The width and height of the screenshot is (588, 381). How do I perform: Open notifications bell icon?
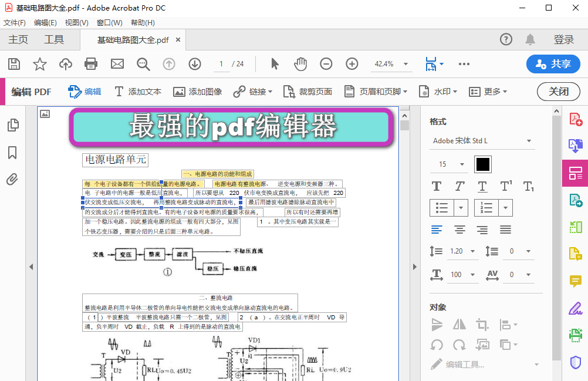point(530,39)
